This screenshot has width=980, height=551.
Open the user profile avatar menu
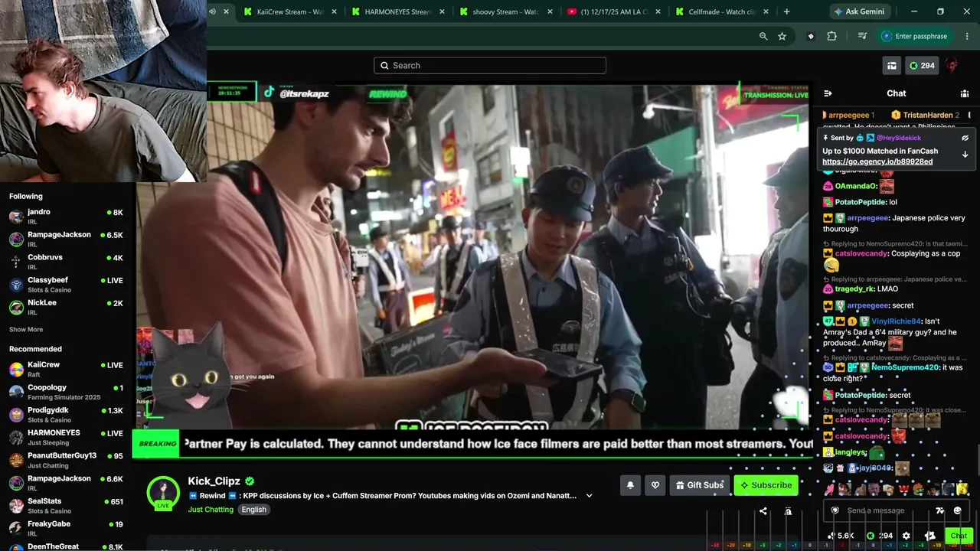952,66
